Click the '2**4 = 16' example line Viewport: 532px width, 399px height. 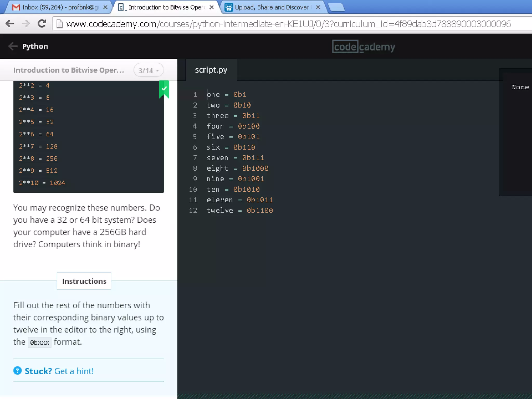(36, 110)
